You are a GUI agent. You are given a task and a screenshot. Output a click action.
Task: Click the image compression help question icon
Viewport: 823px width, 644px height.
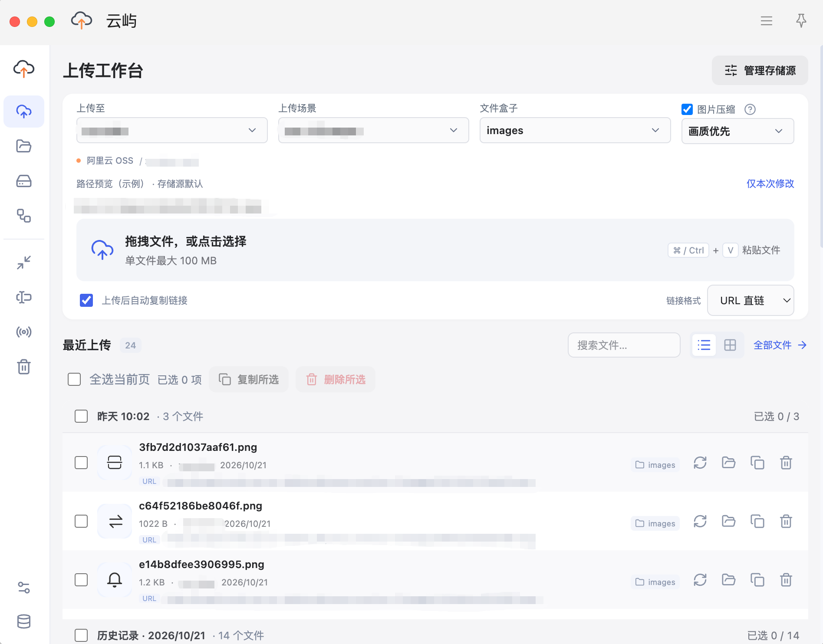click(x=750, y=109)
